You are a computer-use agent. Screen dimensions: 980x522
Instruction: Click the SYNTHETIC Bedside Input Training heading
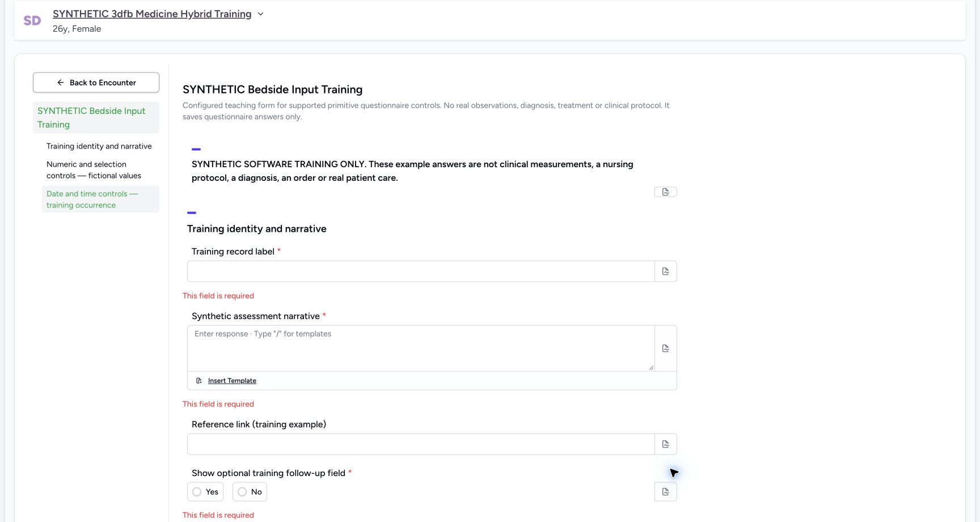coord(272,90)
